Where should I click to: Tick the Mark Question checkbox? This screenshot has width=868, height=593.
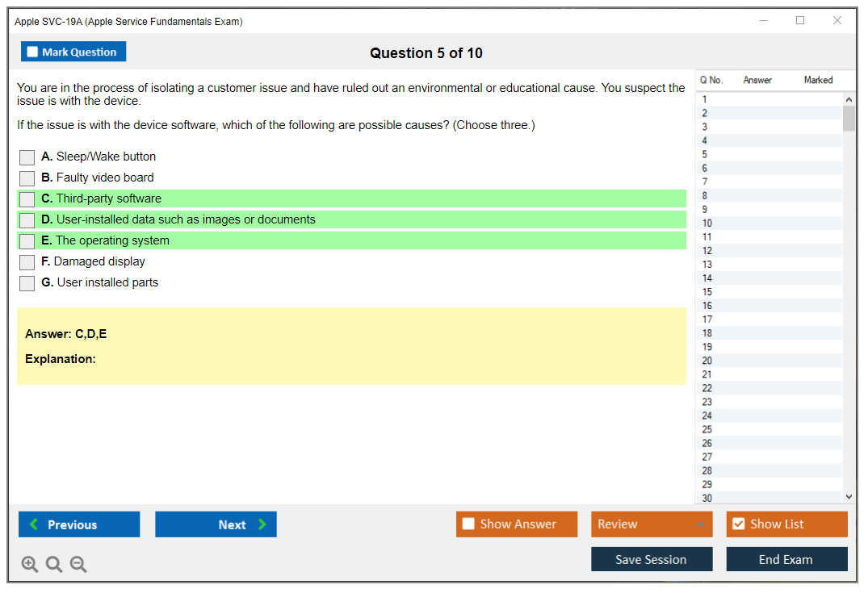pos(33,52)
